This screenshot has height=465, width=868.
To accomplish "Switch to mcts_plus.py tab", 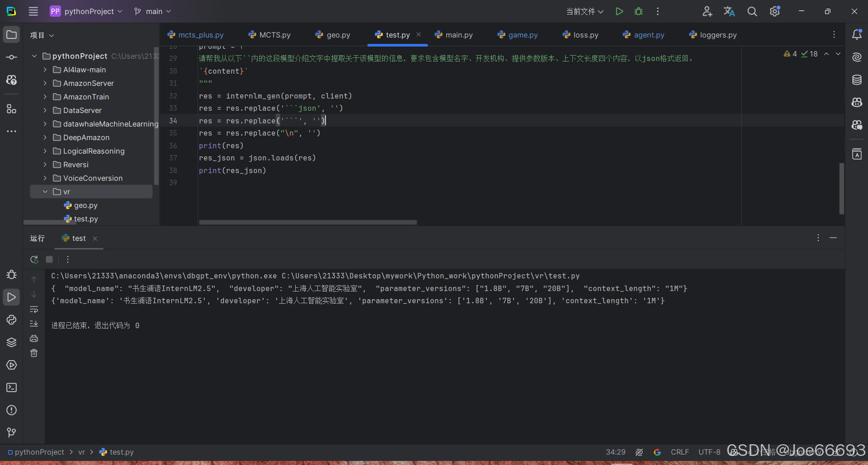I will [x=196, y=35].
